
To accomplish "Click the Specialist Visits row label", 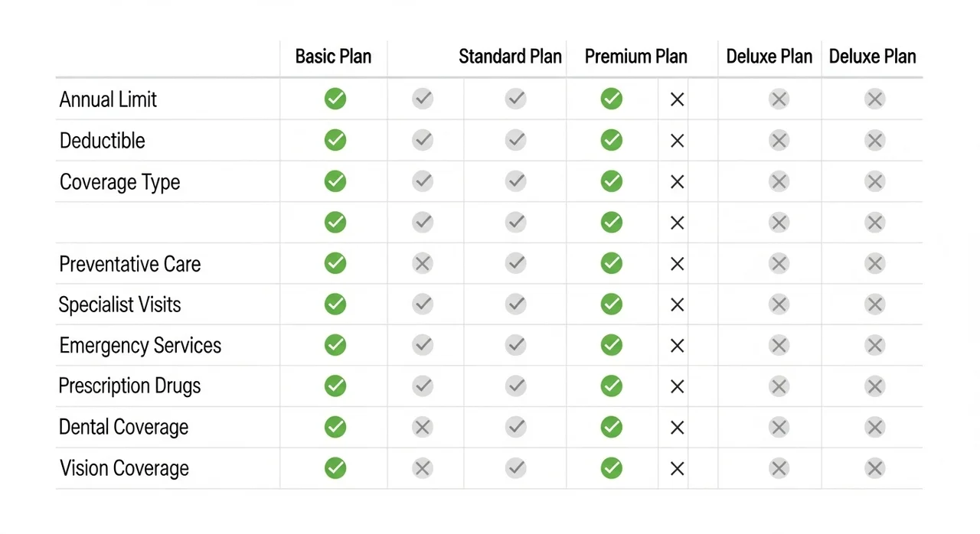I will (120, 304).
